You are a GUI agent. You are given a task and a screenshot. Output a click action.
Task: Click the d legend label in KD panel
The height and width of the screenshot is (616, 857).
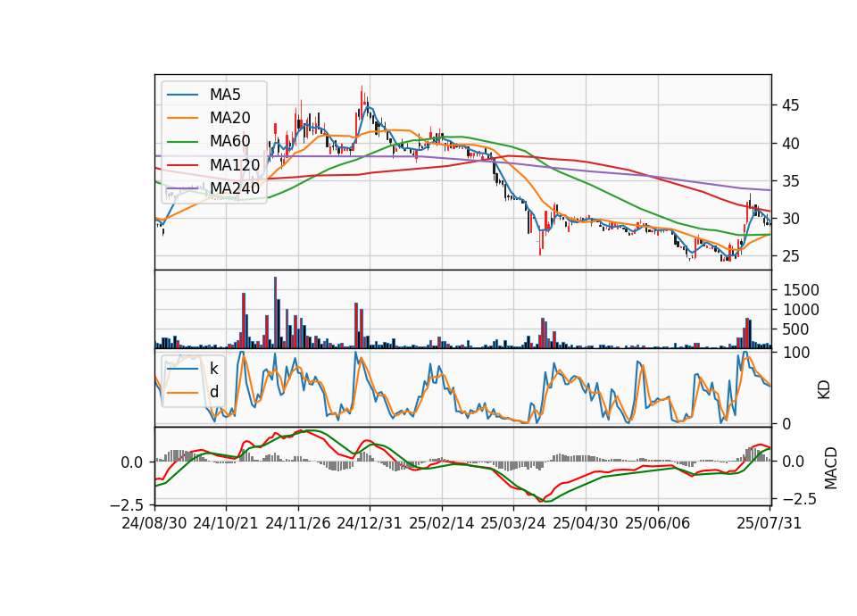point(214,392)
